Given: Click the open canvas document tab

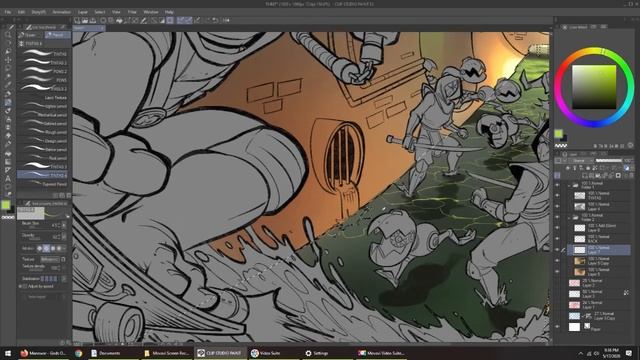Looking at the screenshot, I should click(89, 28).
